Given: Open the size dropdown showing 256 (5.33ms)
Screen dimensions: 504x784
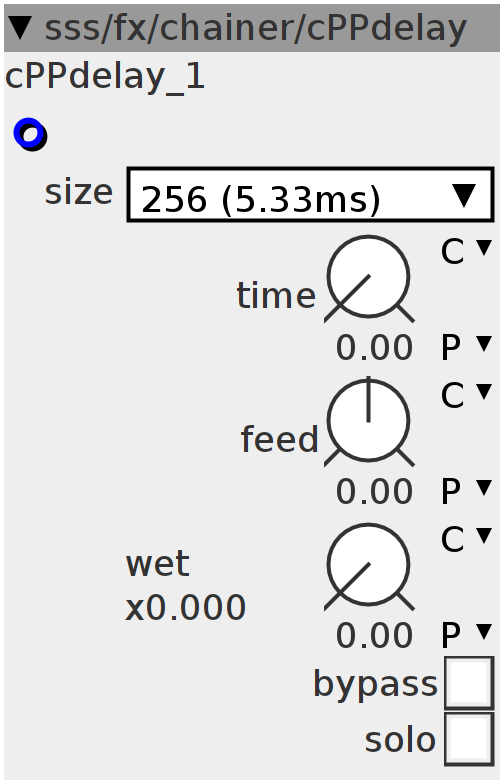Looking at the screenshot, I should pos(310,195).
